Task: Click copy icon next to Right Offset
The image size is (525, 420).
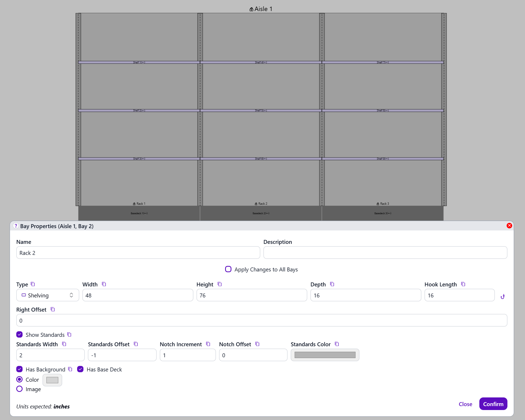Action: (52, 309)
